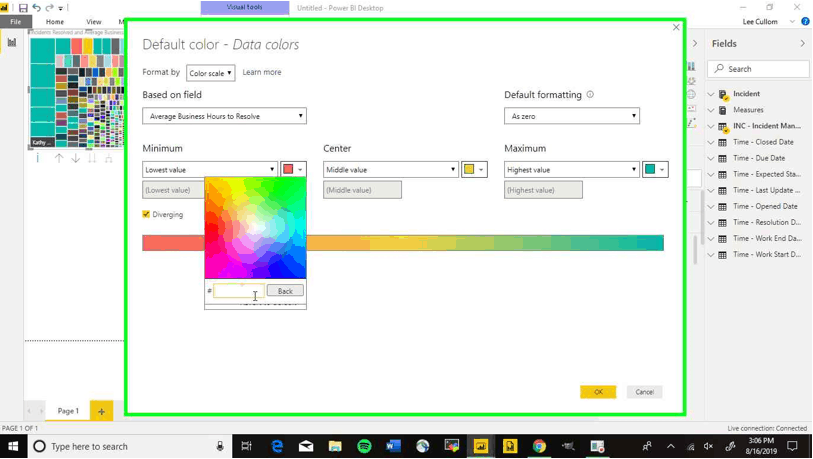813x459 pixels.
Task: Open Task View from taskbar
Action: point(247,446)
